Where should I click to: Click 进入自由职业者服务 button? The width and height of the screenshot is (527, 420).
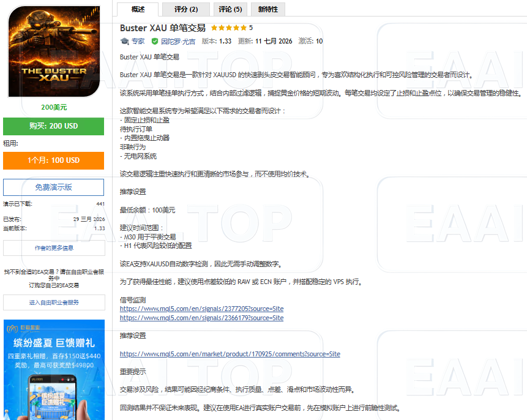pyautogui.click(x=54, y=302)
